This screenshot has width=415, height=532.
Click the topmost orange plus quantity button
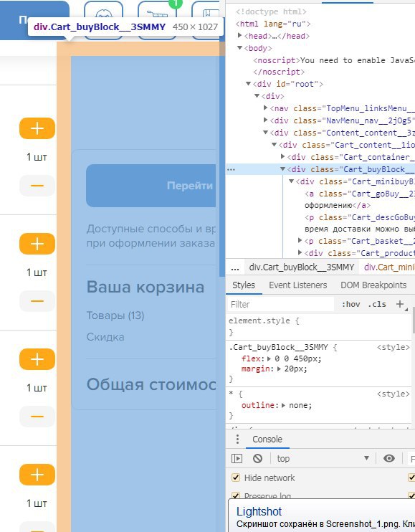point(37,128)
